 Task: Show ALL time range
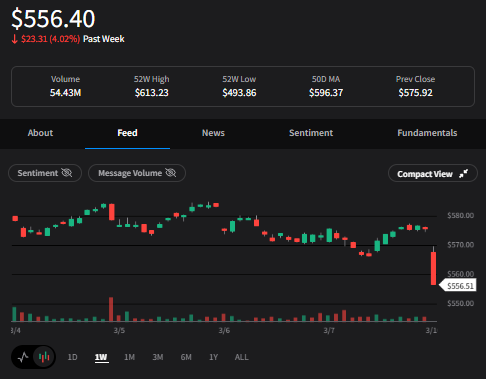242,357
